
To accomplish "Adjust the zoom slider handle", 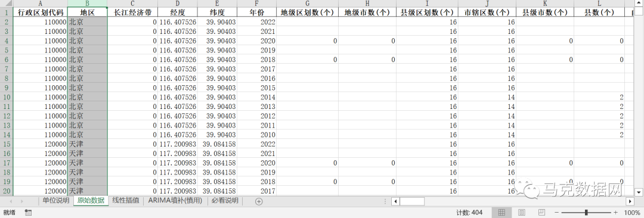I will tap(586, 213).
